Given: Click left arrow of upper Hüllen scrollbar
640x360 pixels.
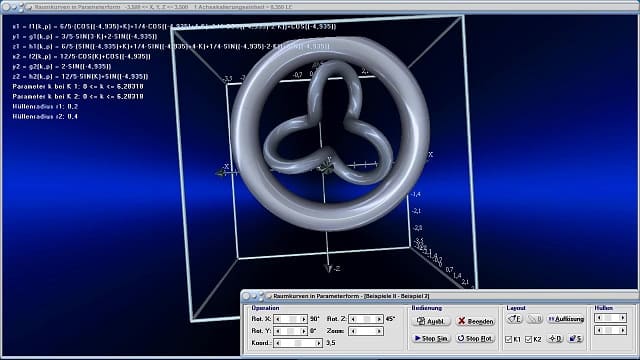Looking at the screenshot, I should coord(599,318).
